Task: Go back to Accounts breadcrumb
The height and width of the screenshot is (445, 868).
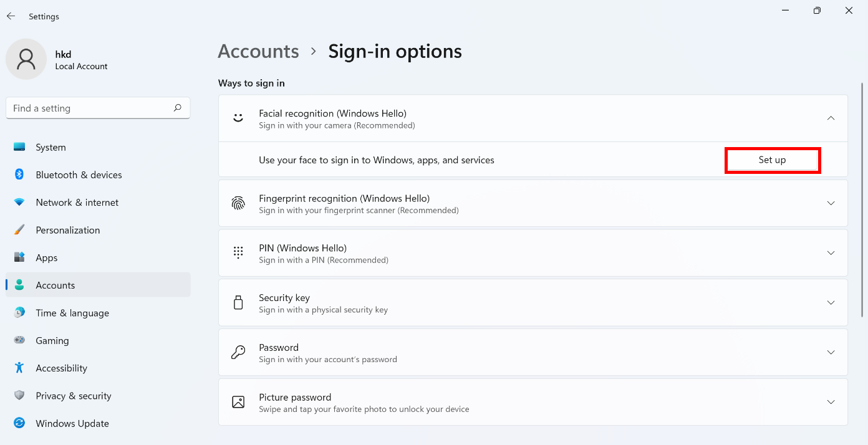Action: point(258,51)
